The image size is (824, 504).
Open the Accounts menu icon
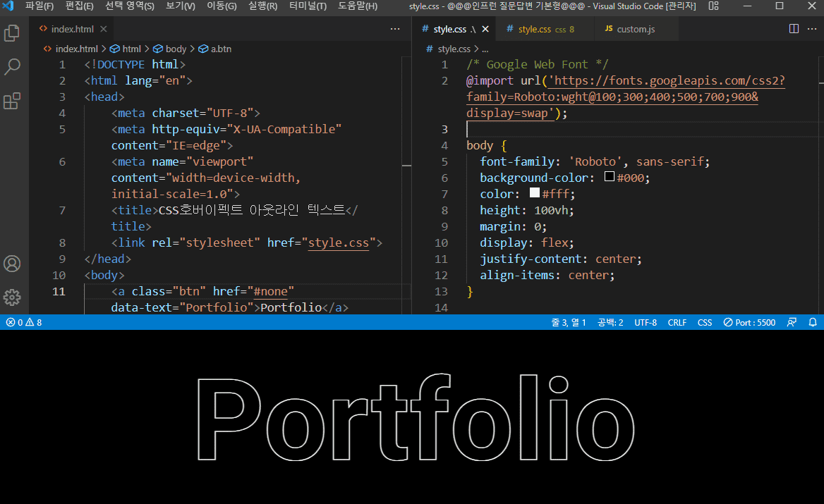pyautogui.click(x=11, y=264)
